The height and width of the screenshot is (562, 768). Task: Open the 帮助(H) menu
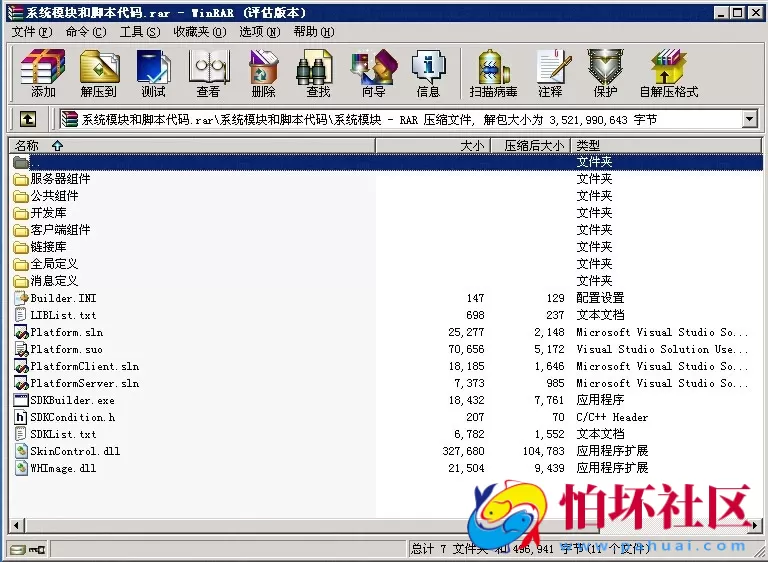click(314, 32)
